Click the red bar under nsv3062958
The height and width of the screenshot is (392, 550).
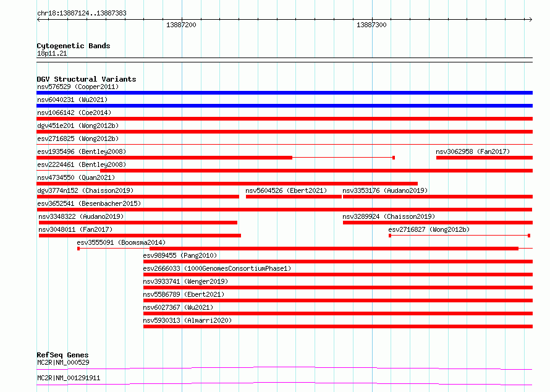[x=484, y=158]
